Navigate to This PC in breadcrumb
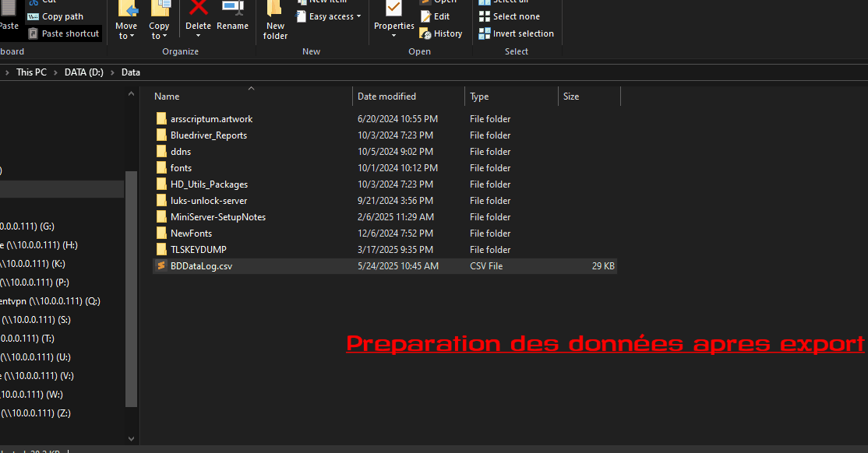Image resolution: width=868 pixels, height=453 pixels. [31, 72]
